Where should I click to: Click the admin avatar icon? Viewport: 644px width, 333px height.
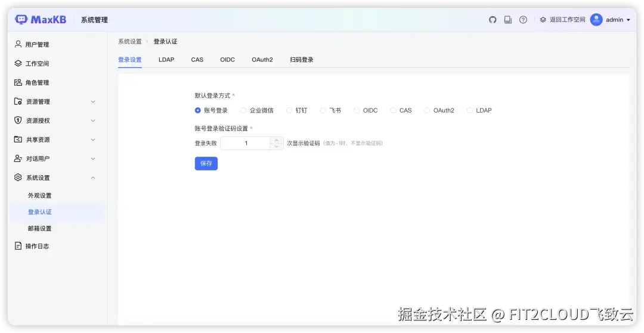596,20
